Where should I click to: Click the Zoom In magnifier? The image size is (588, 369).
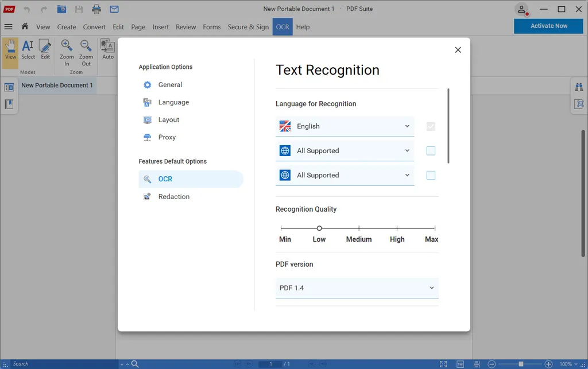point(67,53)
